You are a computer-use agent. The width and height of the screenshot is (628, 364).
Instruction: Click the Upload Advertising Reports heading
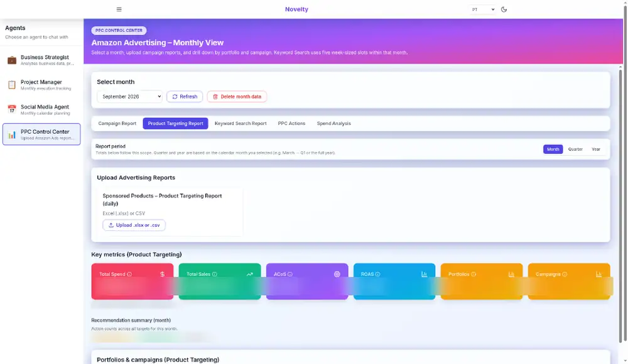pyautogui.click(x=136, y=178)
